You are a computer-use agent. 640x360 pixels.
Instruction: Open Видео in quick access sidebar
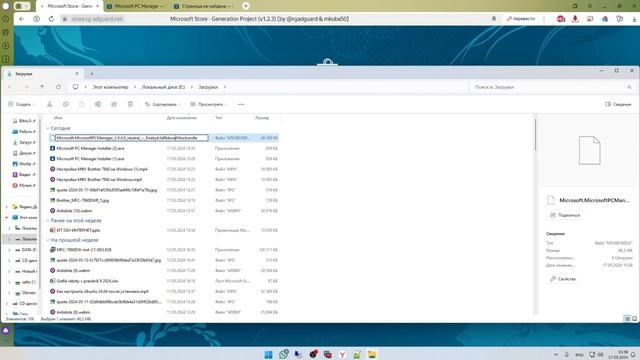coord(24,175)
